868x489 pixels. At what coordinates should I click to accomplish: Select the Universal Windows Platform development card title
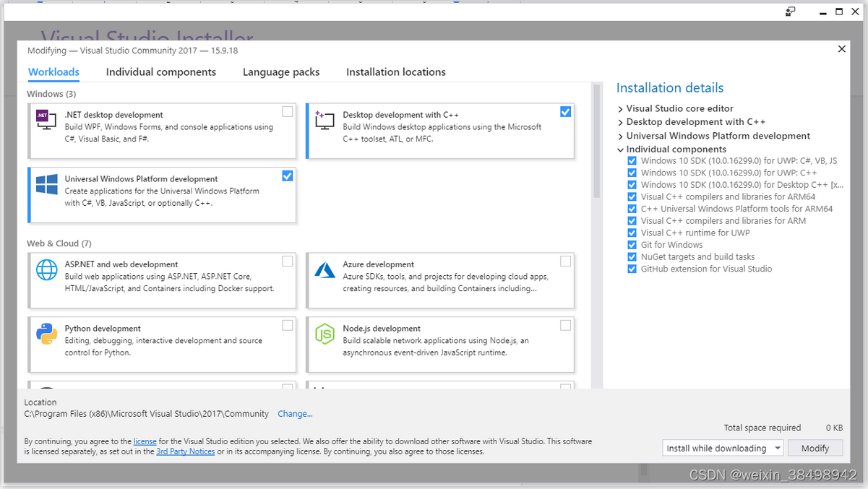141,179
